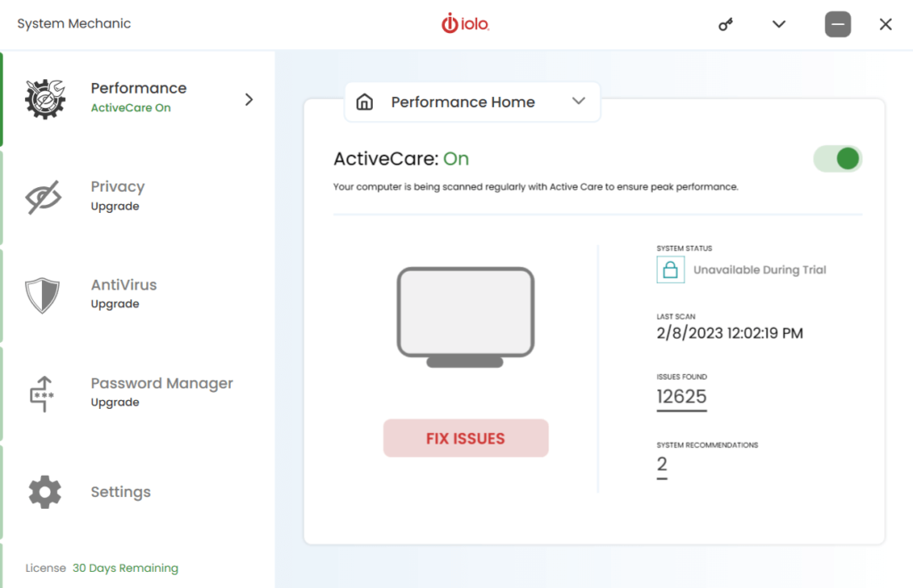Open the Privacy sidebar section

(x=137, y=197)
